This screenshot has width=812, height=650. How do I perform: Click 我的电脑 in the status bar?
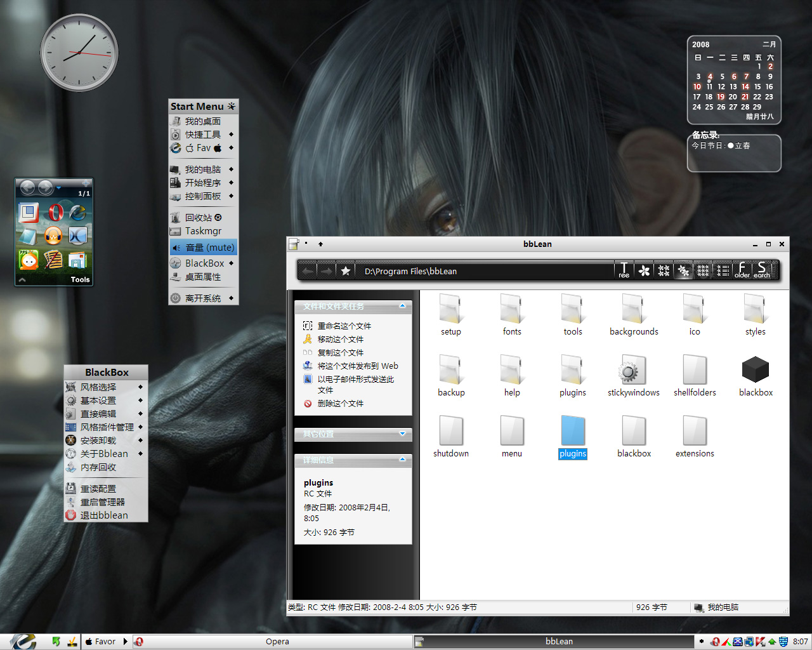click(x=723, y=607)
